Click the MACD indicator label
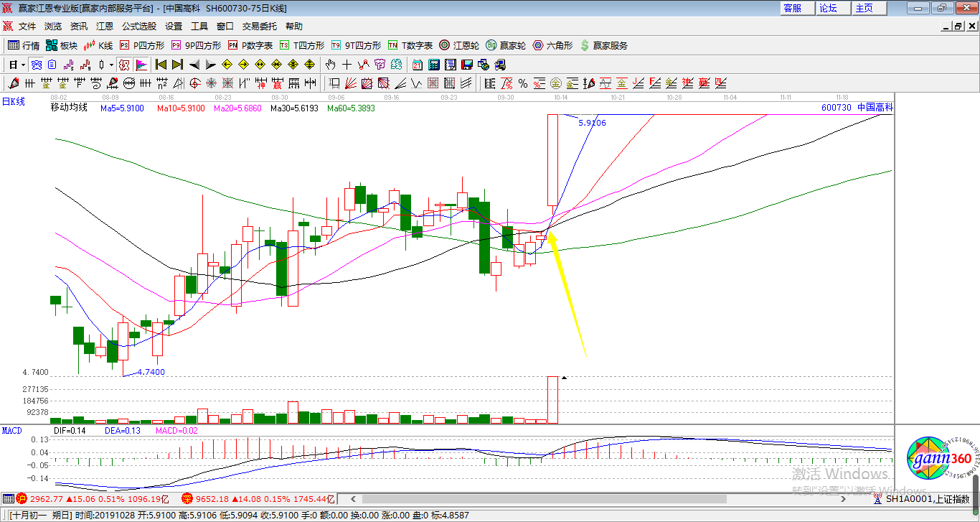The height and width of the screenshot is (522, 980). 11,430
